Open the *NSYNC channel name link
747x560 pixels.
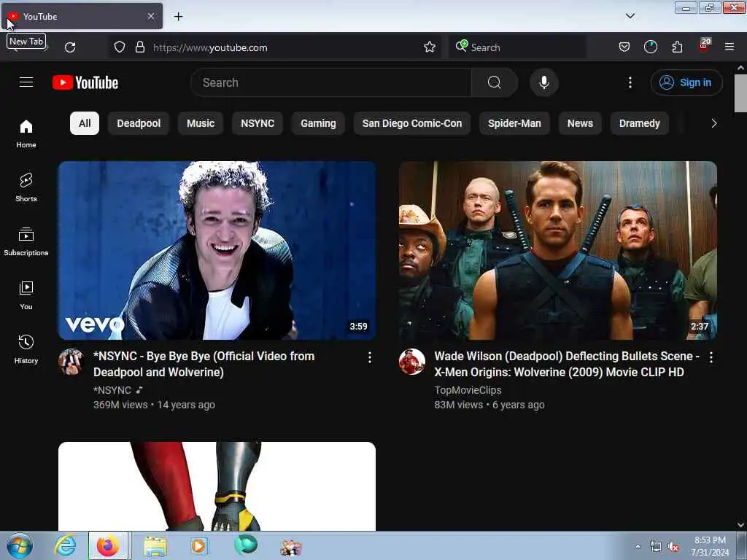coord(112,390)
